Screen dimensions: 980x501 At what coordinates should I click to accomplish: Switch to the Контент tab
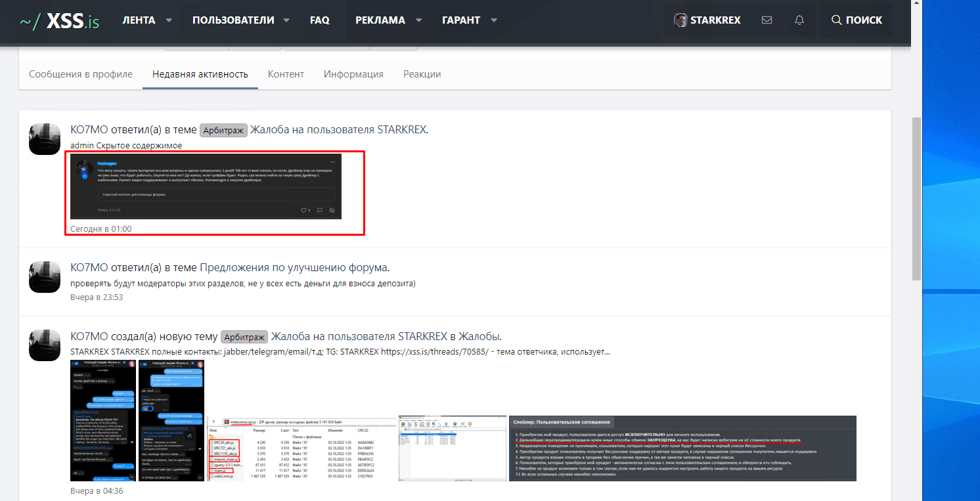[x=286, y=74]
